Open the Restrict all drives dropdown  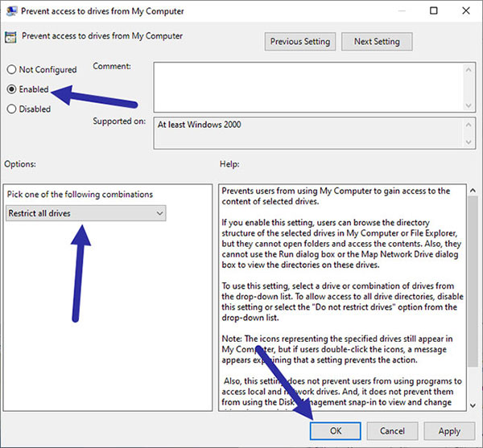click(x=85, y=213)
